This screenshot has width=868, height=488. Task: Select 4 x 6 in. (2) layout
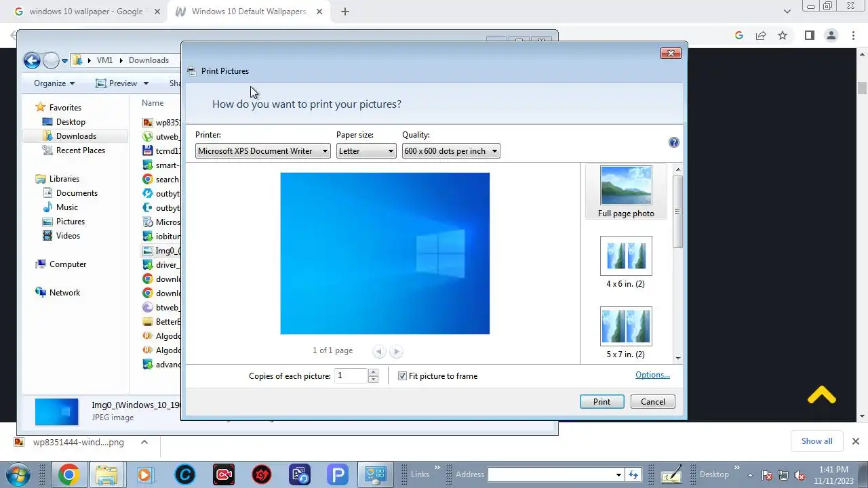tap(626, 262)
